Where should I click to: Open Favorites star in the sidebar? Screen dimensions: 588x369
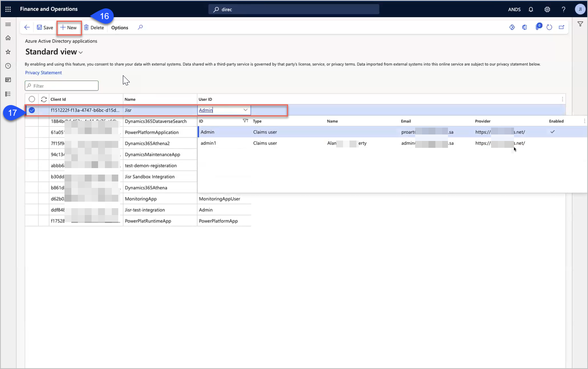click(8, 52)
